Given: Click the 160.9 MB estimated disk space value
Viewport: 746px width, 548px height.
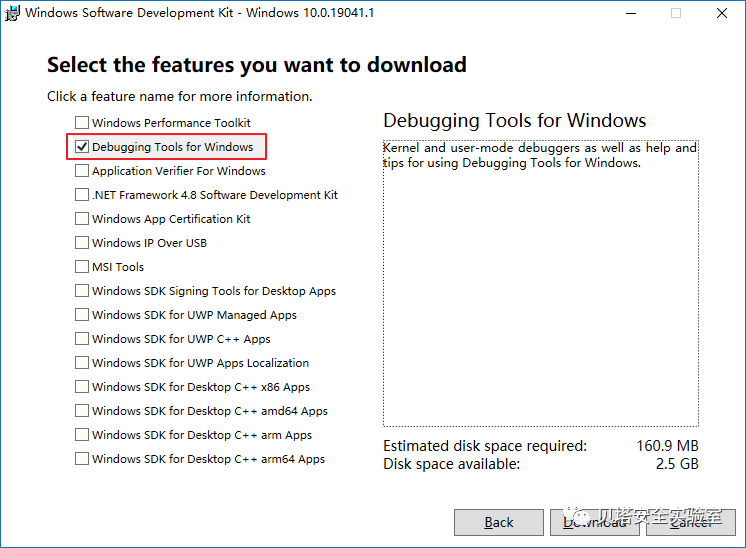Looking at the screenshot, I should (667, 446).
